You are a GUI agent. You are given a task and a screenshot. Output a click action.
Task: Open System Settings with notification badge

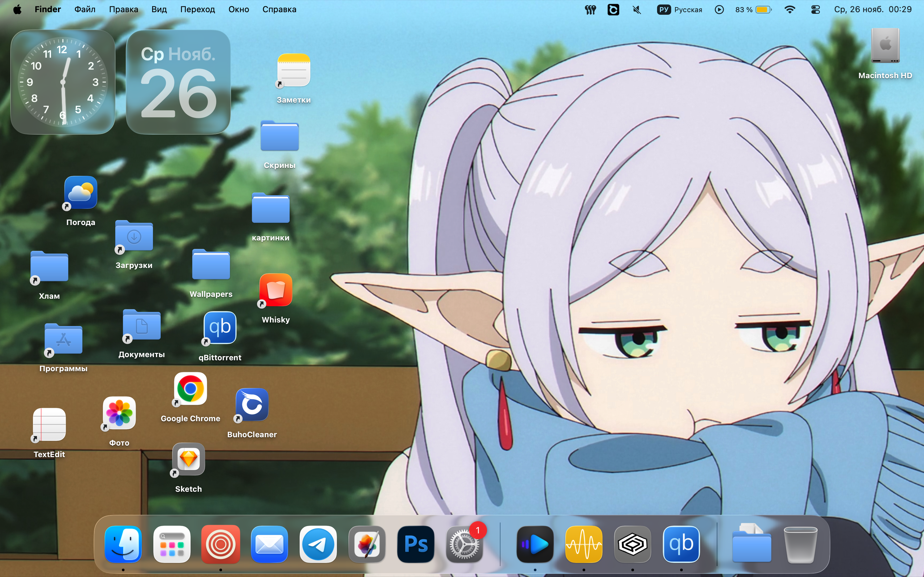[464, 544]
